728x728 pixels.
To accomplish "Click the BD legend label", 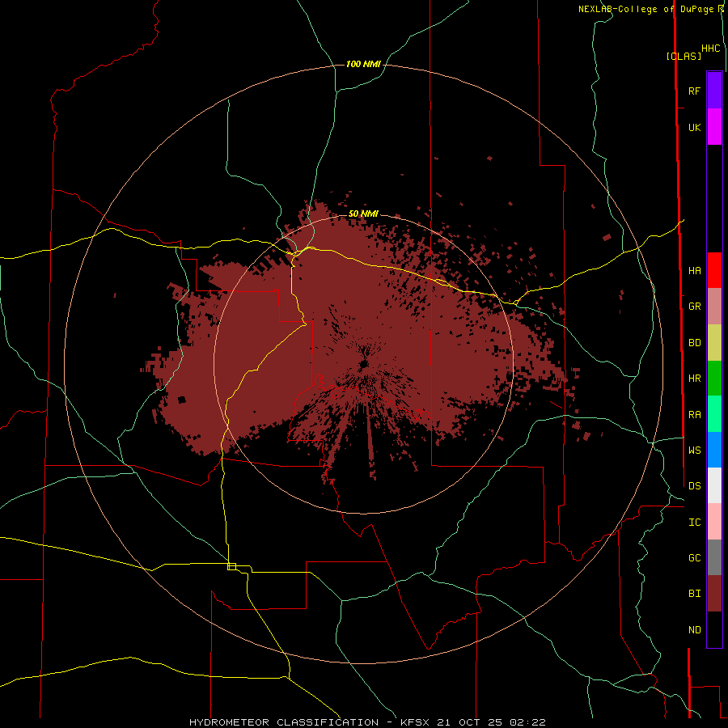I will point(694,343).
